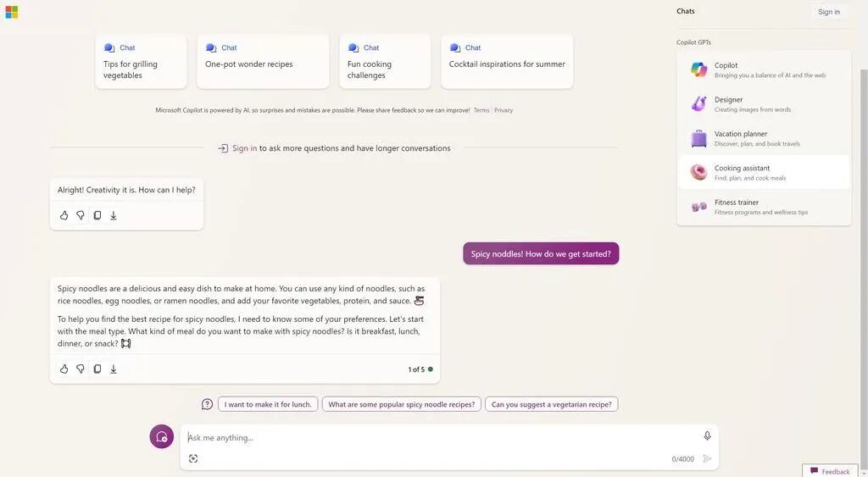Copy the 'Alright! Creativity it is' message
The width and height of the screenshot is (868, 477).
pos(97,215)
